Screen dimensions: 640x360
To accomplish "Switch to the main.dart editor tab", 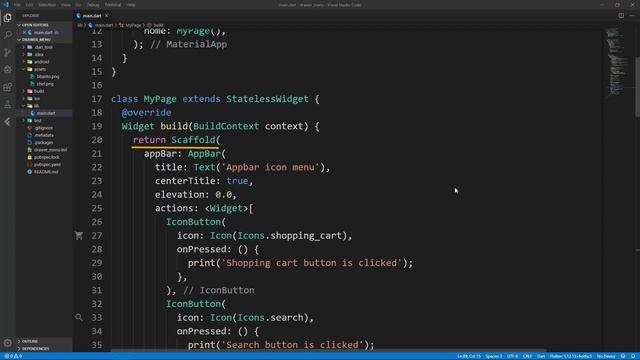I will [x=92, y=16].
